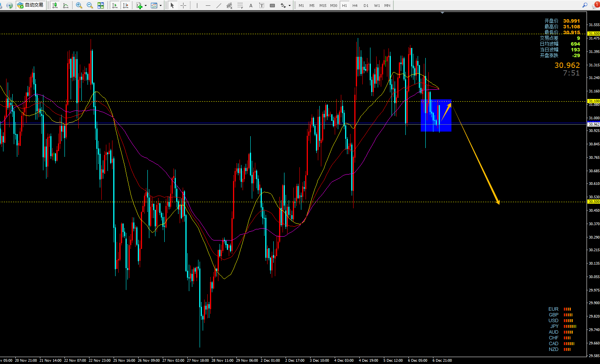Click the current price tag 30.962 on axis
This screenshot has height=364, width=600.
coord(593,124)
